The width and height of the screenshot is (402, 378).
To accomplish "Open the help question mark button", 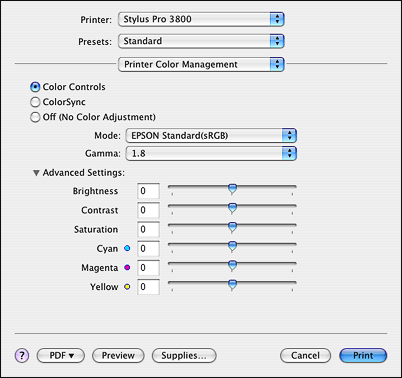I will pos(22,356).
